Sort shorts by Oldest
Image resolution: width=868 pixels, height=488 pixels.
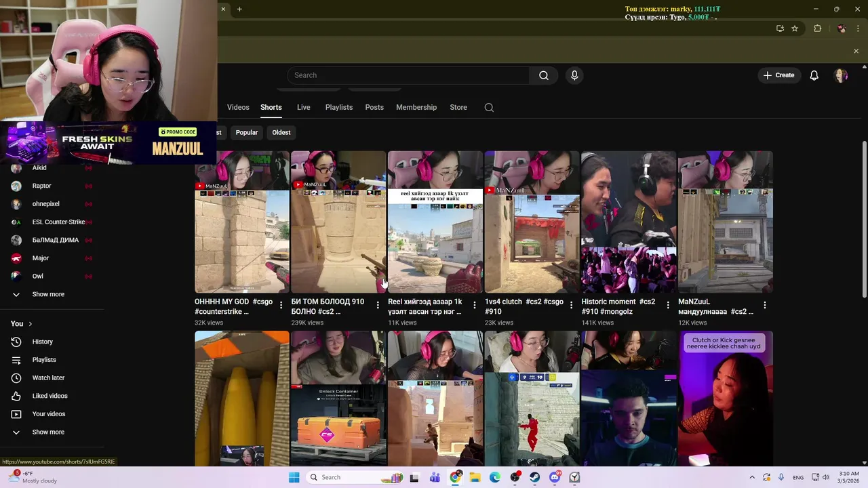click(281, 132)
